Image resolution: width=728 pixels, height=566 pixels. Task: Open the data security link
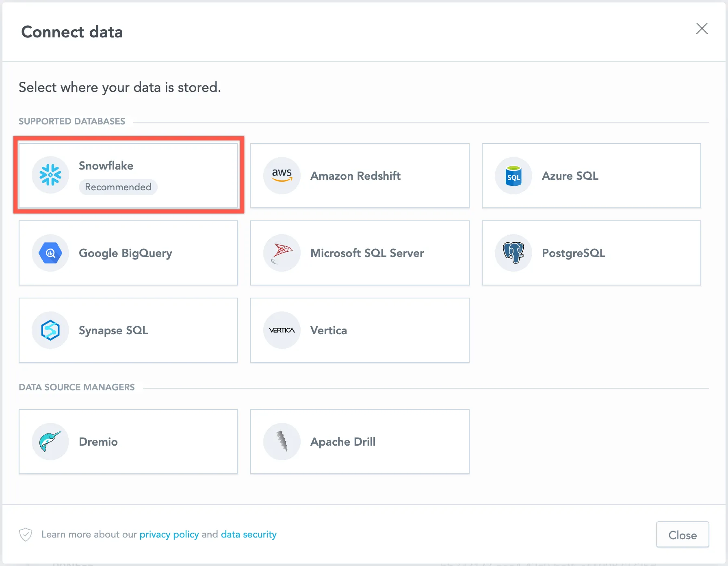pyautogui.click(x=248, y=534)
